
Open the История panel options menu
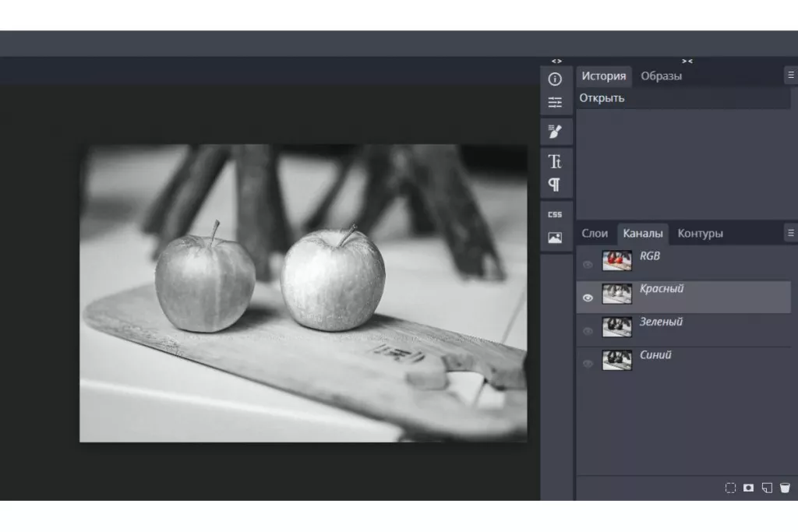[x=791, y=76]
